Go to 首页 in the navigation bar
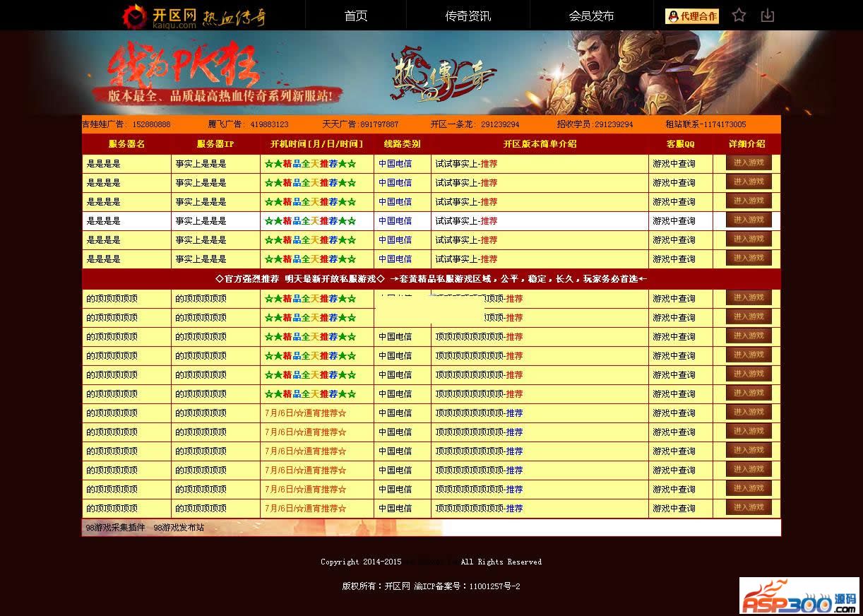 tap(356, 16)
